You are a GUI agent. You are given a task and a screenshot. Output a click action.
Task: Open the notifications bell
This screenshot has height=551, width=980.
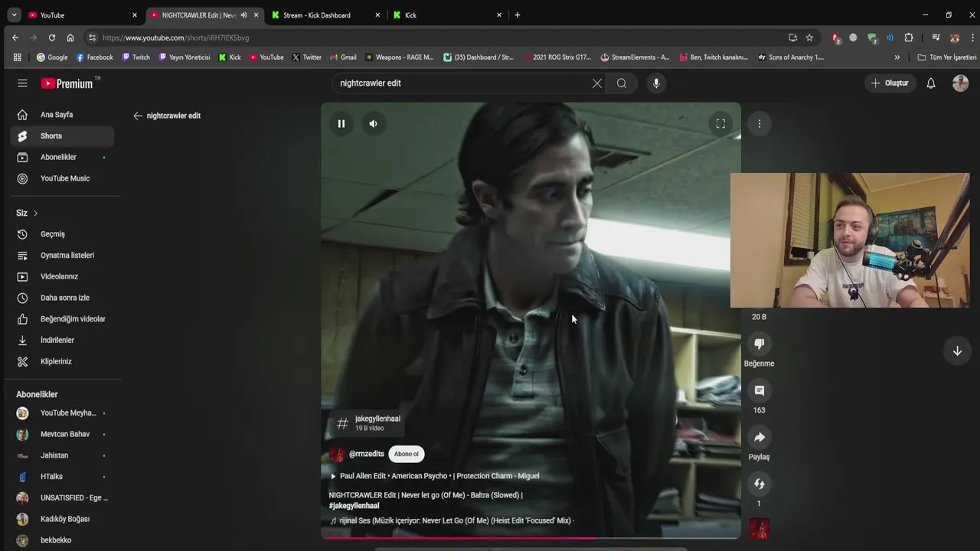click(931, 83)
